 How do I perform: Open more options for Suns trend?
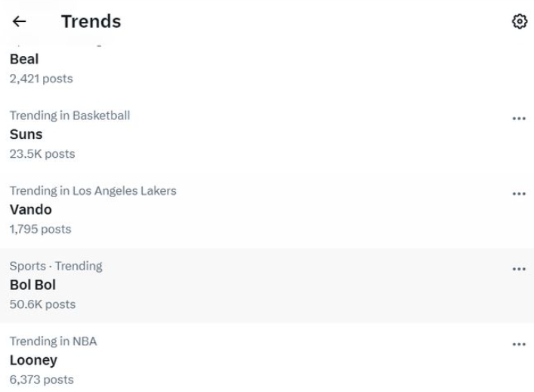click(518, 119)
